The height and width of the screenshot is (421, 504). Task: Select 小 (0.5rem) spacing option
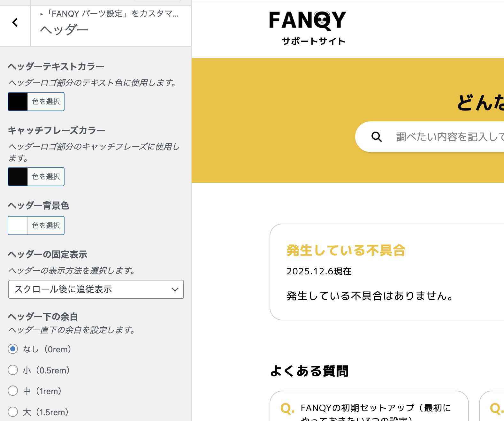coord(13,370)
